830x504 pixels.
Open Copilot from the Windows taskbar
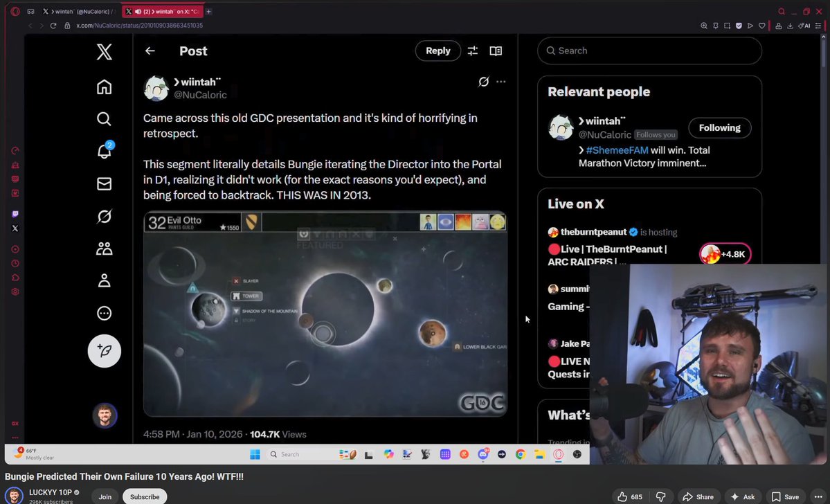(388, 454)
